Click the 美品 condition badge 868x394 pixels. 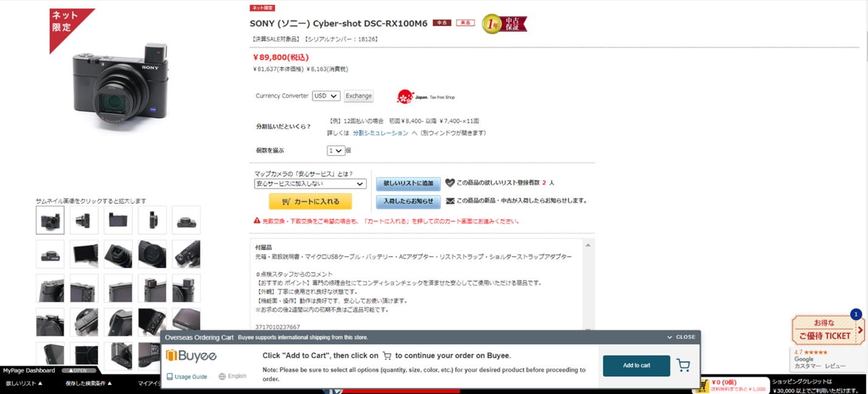pyautogui.click(x=465, y=23)
